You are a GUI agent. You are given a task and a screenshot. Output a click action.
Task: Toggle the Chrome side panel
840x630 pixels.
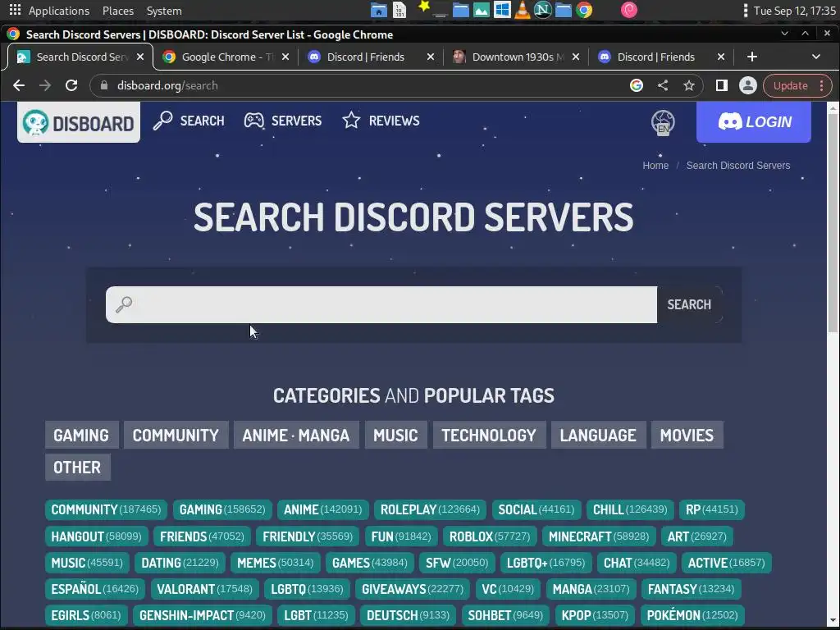[x=722, y=85]
